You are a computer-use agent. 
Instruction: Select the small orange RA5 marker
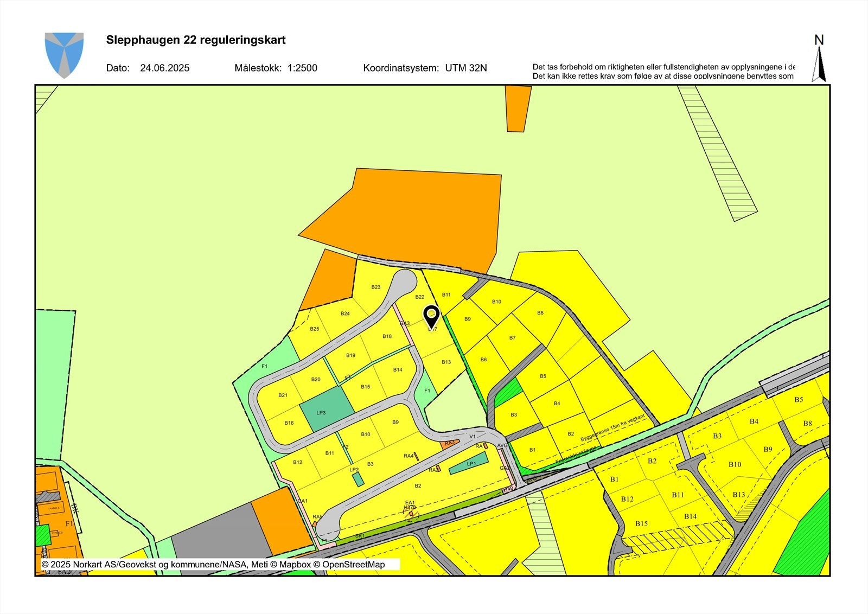(316, 523)
